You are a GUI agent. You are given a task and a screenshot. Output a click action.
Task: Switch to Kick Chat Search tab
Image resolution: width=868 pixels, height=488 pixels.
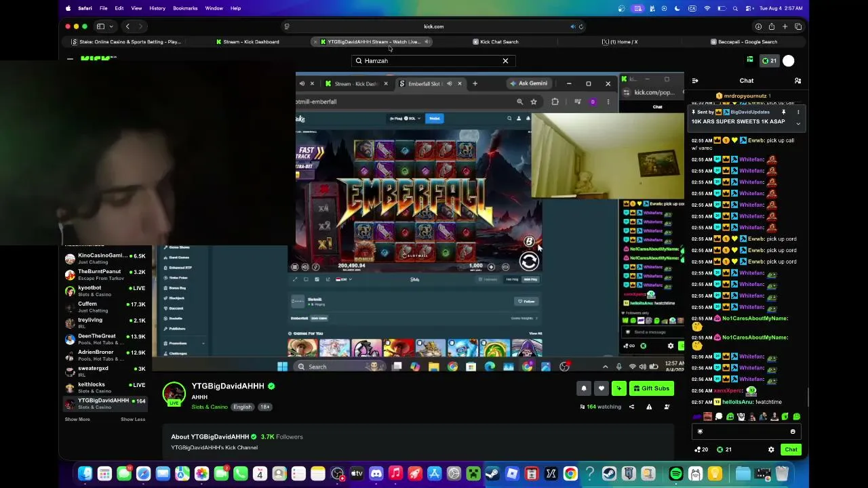tap(495, 42)
